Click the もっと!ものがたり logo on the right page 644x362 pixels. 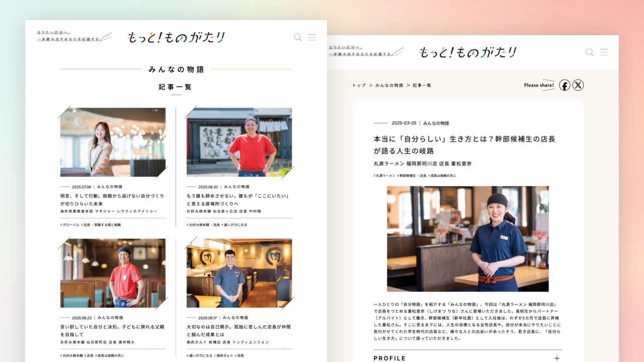[x=468, y=52]
